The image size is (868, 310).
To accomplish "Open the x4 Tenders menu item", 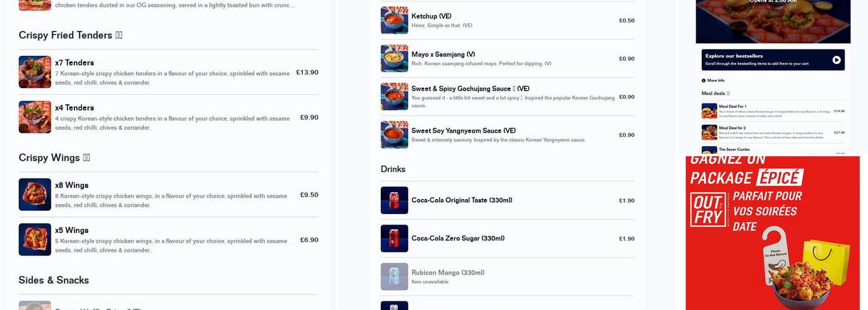I will pos(74,108).
